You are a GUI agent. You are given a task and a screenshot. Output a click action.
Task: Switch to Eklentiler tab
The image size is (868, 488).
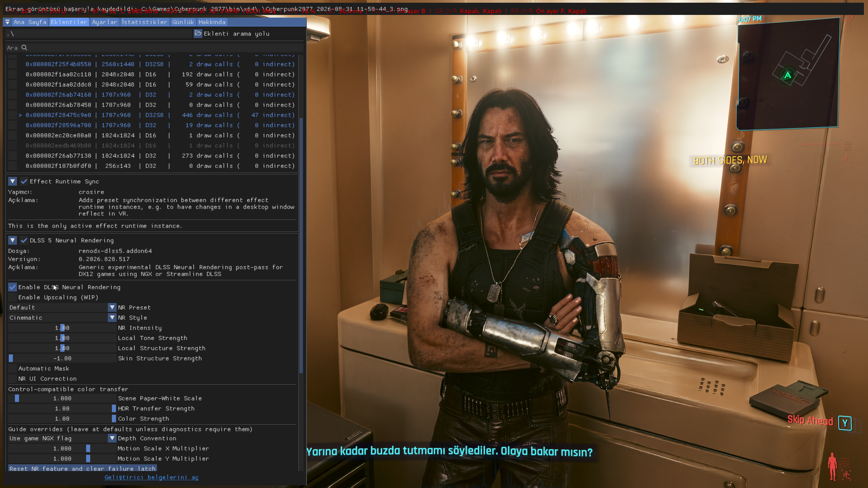[69, 22]
